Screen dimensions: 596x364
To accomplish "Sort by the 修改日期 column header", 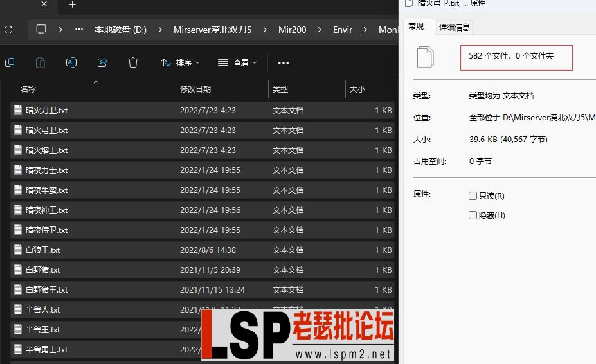I will [195, 89].
